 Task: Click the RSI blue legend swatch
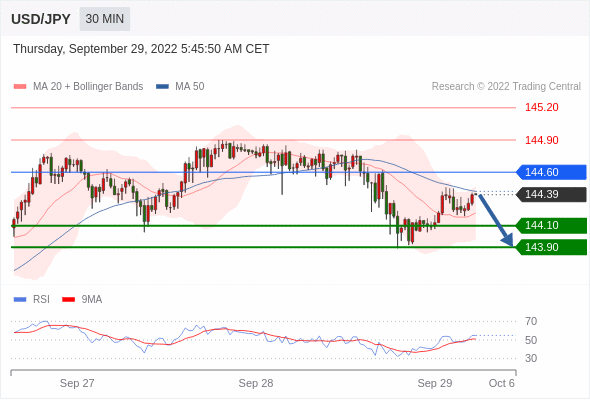tap(20, 300)
